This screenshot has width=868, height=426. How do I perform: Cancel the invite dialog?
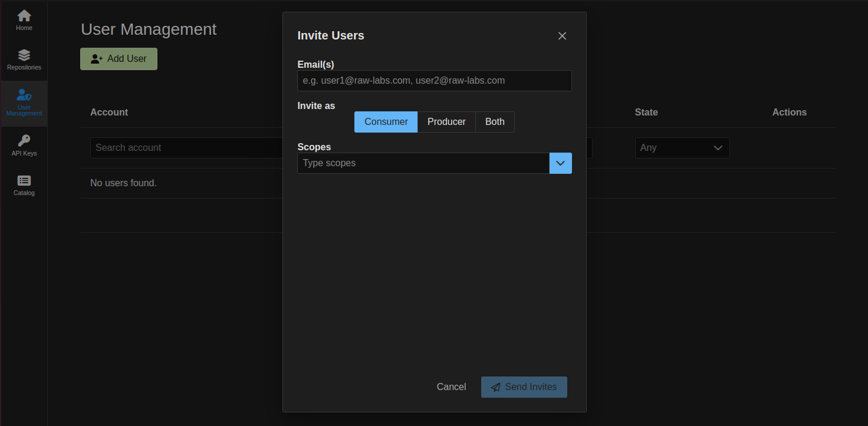click(x=452, y=387)
